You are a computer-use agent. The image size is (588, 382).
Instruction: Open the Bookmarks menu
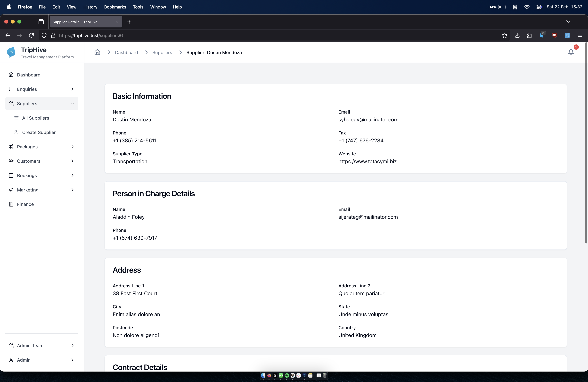[x=115, y=7]
